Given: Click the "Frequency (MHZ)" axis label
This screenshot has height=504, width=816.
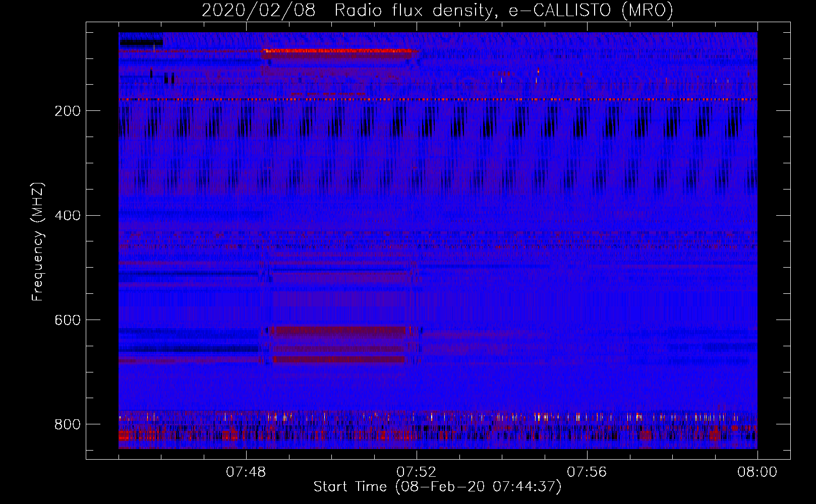Looking at the screenshot, I should 38,241.
